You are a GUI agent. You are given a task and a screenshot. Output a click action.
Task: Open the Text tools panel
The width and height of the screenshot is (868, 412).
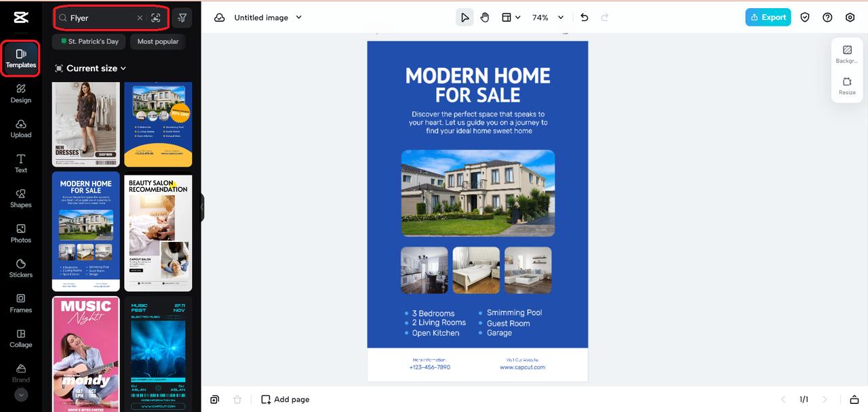coord(21,163)
